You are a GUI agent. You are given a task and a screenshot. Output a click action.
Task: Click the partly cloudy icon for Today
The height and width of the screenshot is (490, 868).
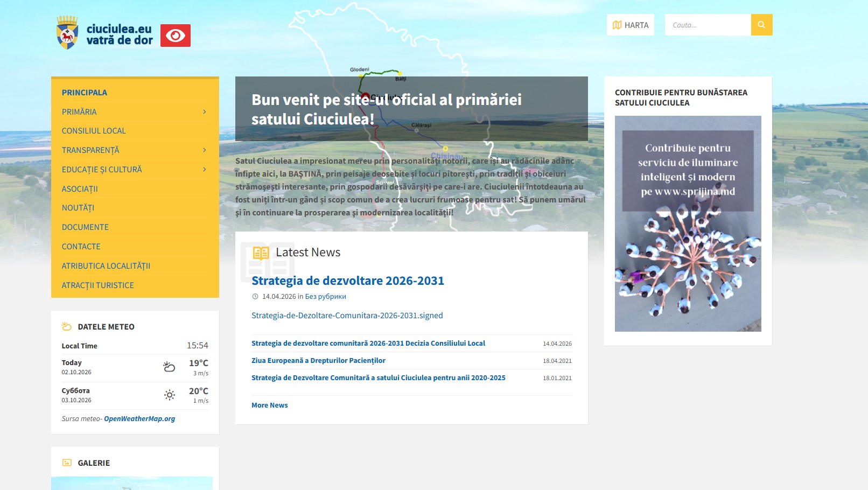click(x=169, y=367)
